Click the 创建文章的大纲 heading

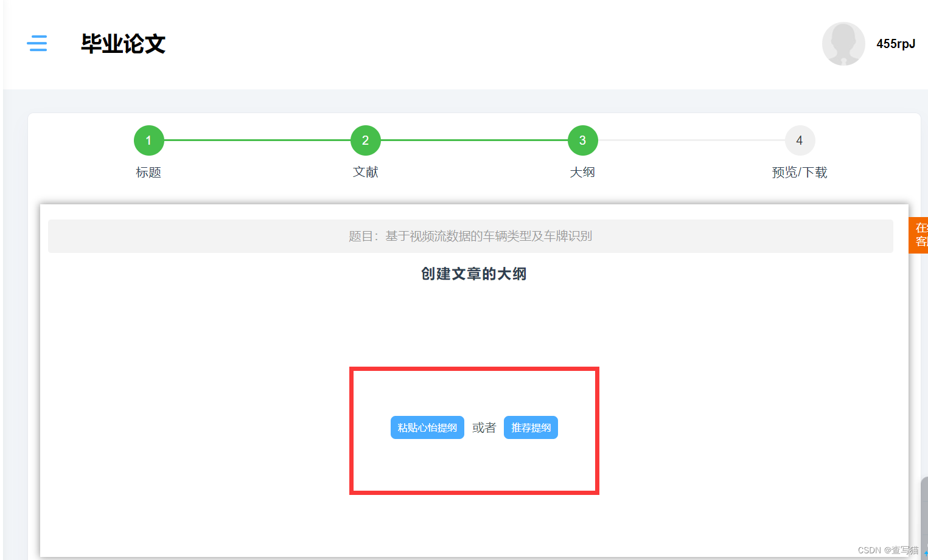(x=474, y=274)
